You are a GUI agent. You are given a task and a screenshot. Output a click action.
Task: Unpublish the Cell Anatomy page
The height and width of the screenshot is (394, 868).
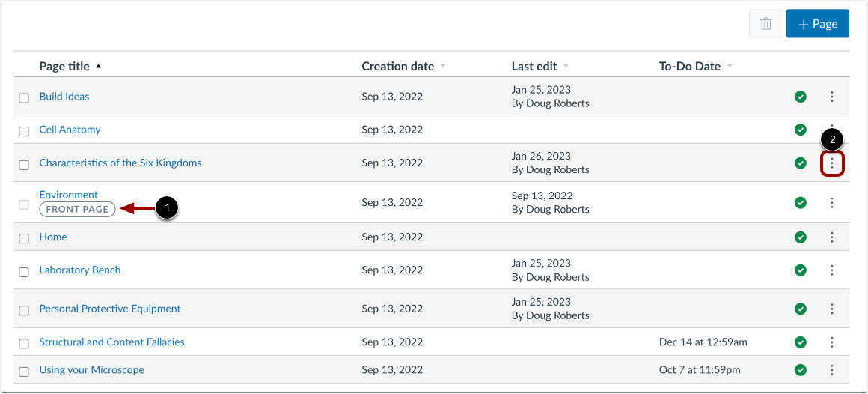click(x=801, y=130)
